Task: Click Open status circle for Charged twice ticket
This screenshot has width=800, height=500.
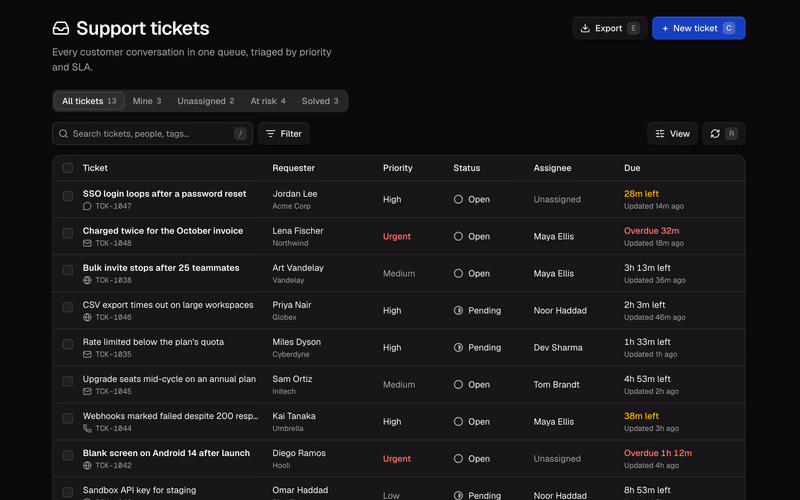Action: 458,236
